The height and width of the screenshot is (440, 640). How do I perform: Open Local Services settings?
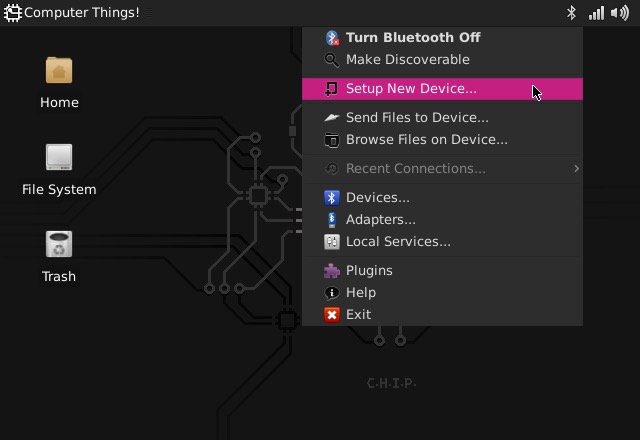(x=397, y=242)
